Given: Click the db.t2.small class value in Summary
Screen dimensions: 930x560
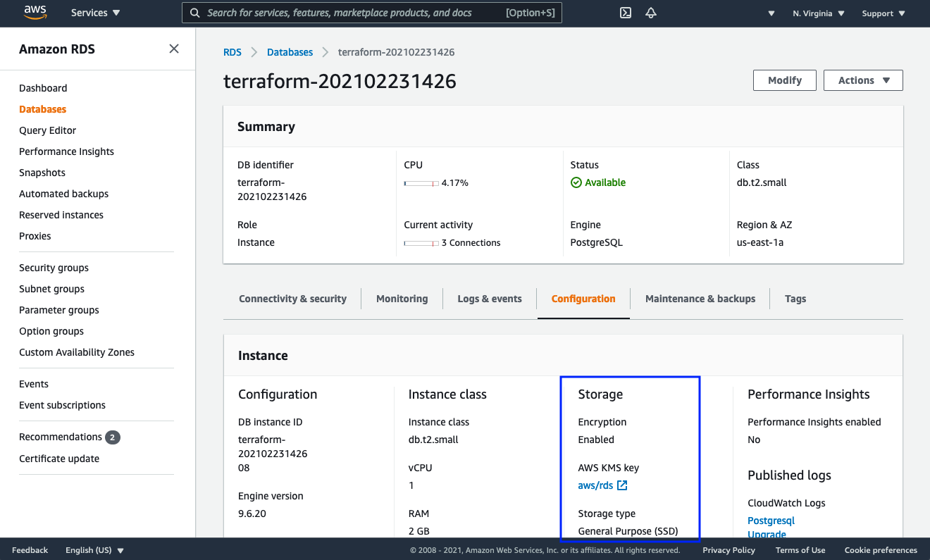Looking at the screenshot, I should pyautogui.click(x=762, y=182).
